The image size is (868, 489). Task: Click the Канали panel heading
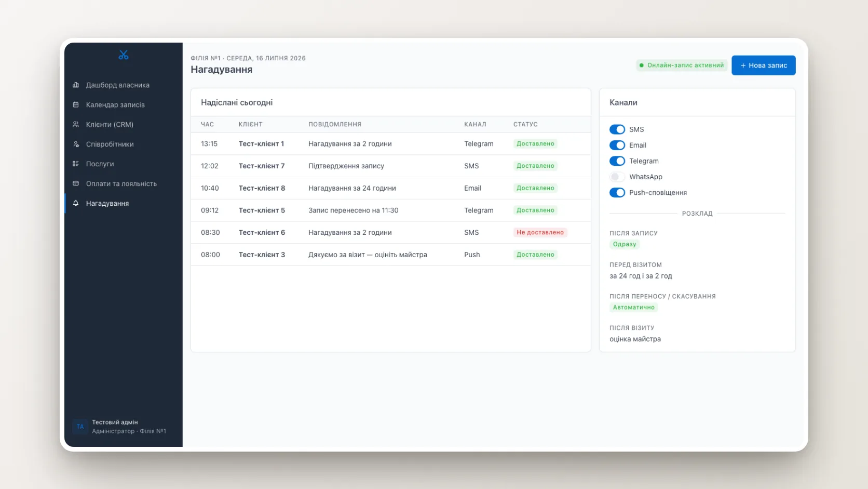623,102
